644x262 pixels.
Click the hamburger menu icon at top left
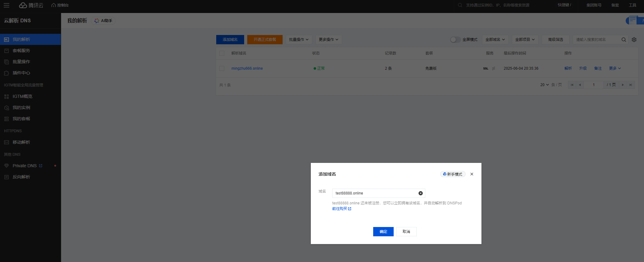7,5
